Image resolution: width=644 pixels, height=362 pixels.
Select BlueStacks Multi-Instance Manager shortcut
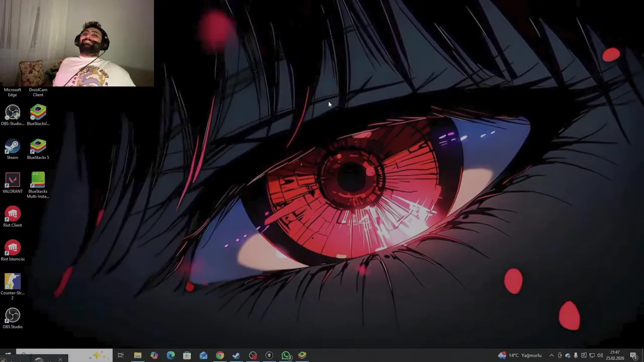[x=38, y=185]
